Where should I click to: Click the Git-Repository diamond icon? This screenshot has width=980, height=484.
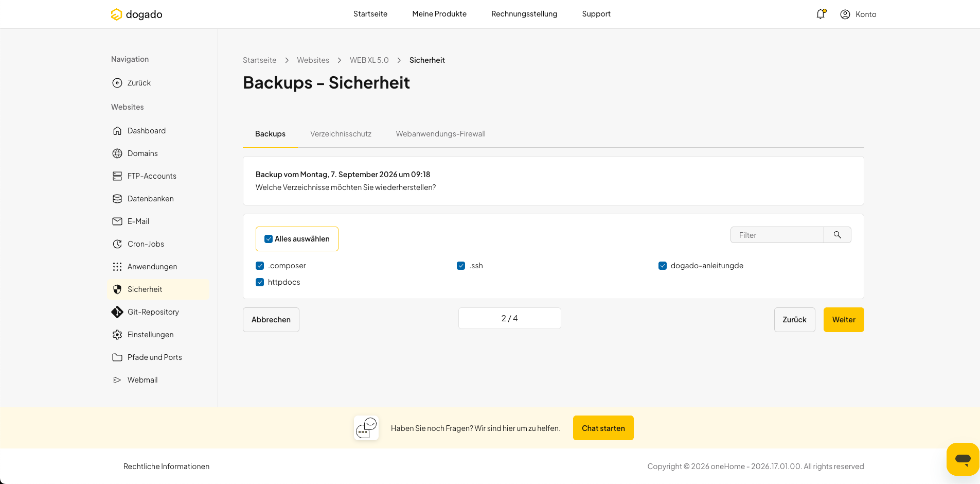[x=117, y=312]
